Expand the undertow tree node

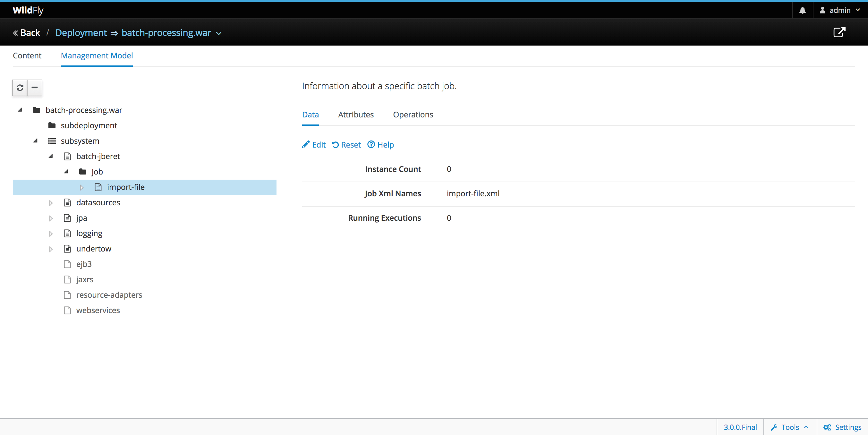click(x=51, y=249)
